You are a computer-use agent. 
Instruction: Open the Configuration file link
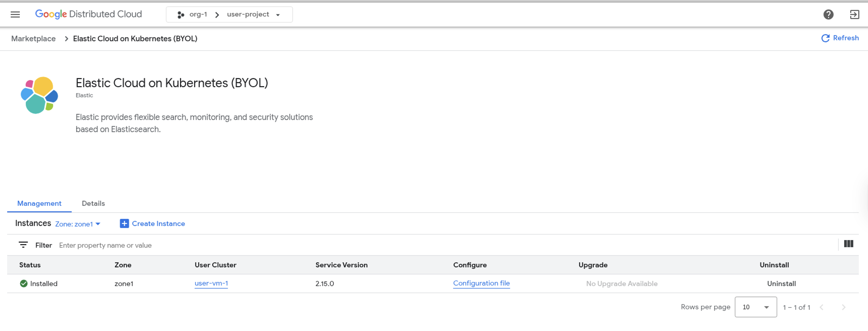pos(481,284)
